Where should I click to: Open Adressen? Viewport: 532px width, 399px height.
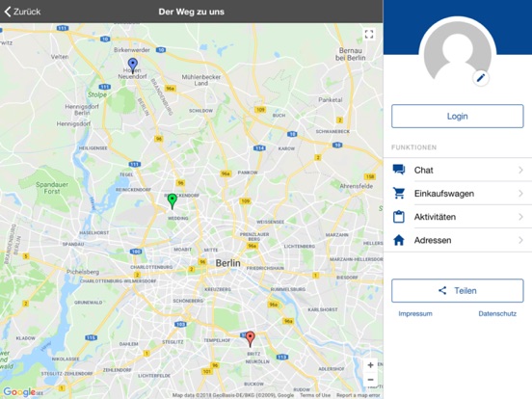pyautogui.click(x=458, y=240)
